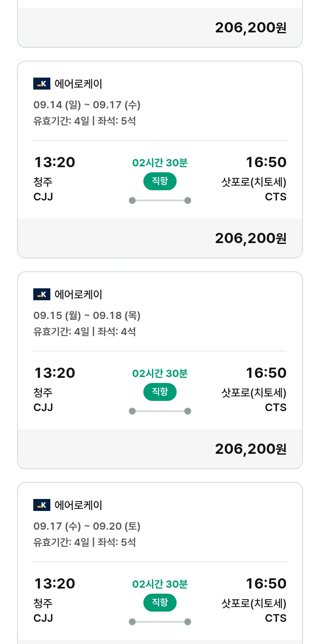
Task: Click route line graphic in 09.17 flight card
Action: pos(160,622)
